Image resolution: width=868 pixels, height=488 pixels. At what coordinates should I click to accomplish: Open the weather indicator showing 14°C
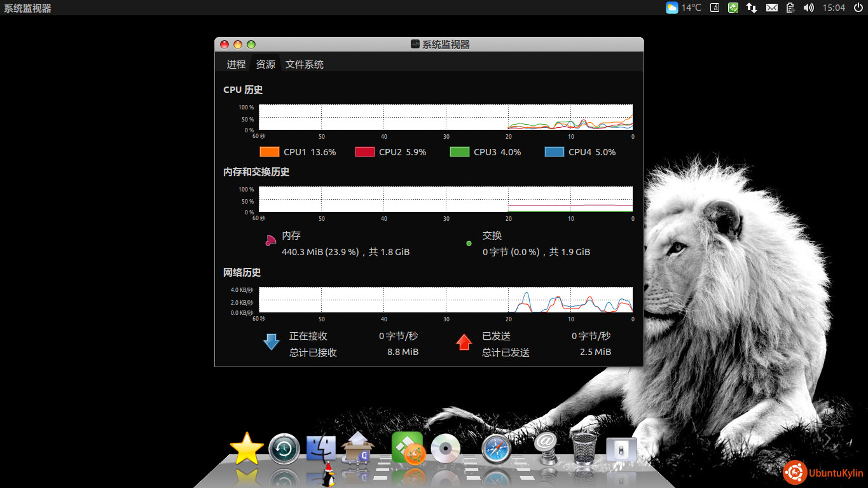coord(684,8)
